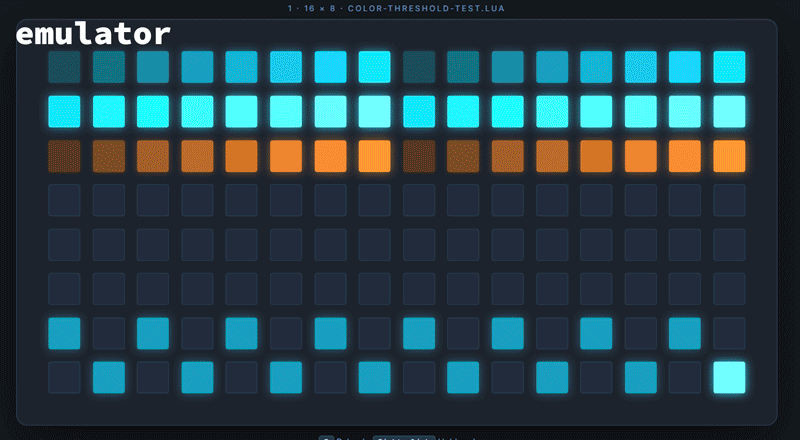
Task: Tap the dim teal pad, row 1 column 9
Action: click(x=419, y=67)
